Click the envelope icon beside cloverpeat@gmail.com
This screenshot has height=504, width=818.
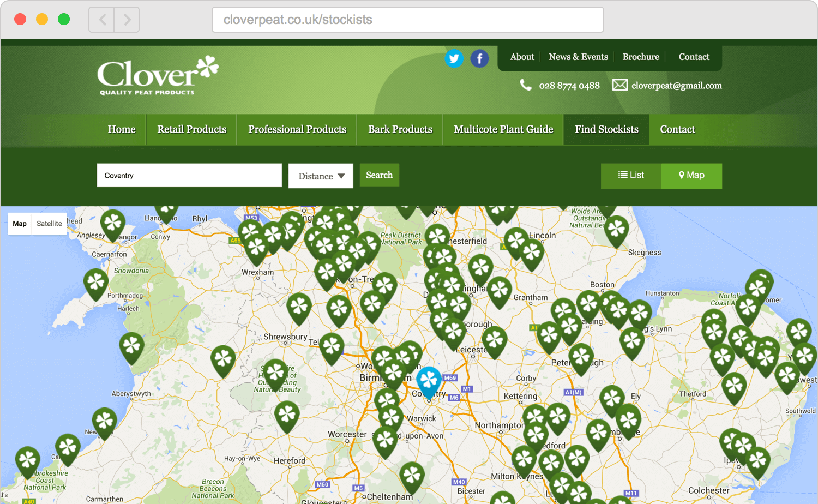[x=619, y=85]
